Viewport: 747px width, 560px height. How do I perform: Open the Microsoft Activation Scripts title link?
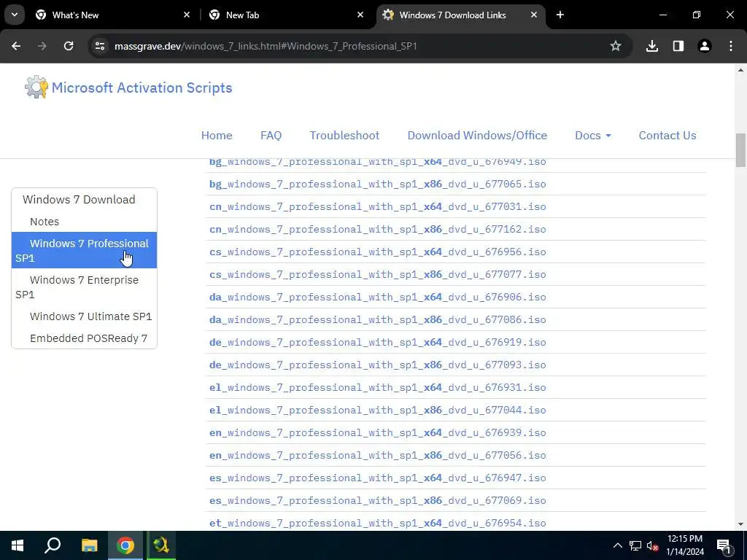click(x=142, y=87)
